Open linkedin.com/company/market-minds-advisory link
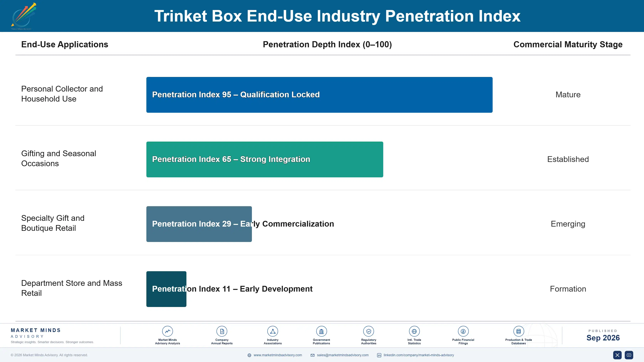 [419, 355]
